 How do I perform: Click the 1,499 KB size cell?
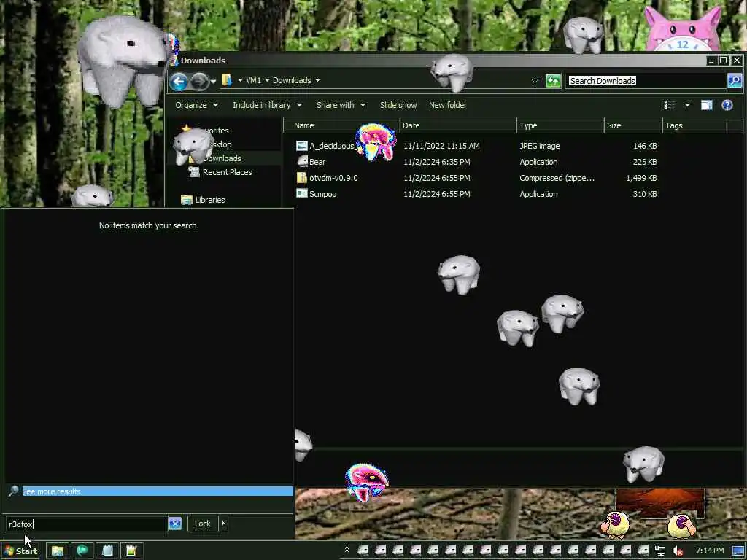(x=641, y=178)
